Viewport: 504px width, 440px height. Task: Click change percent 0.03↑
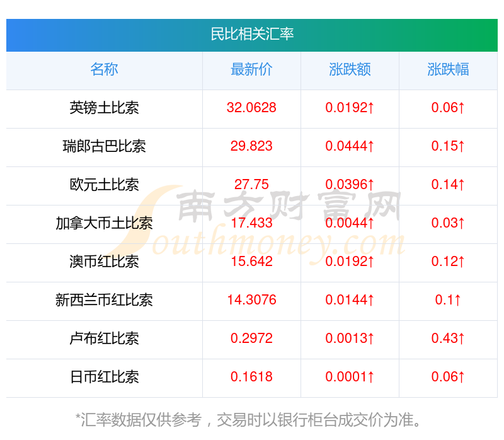click(448, 223)
